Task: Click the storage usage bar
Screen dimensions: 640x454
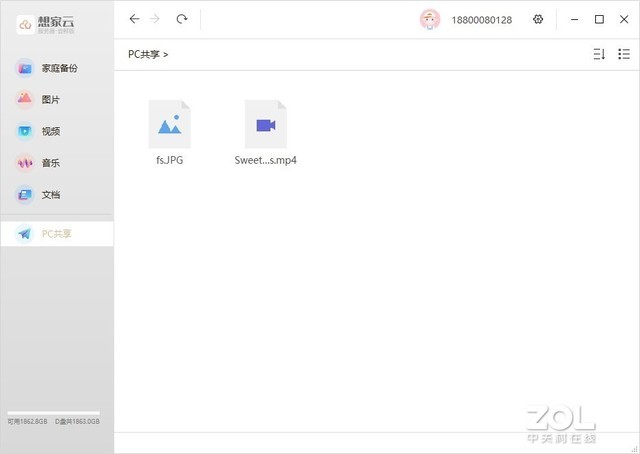Action: (x=53, y=413)
